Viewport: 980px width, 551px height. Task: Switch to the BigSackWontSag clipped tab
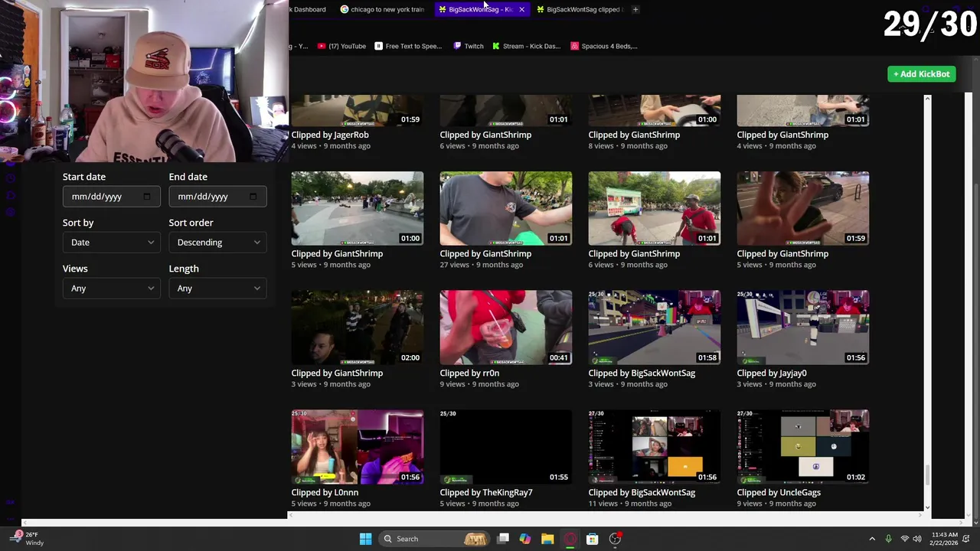pos(580,9)
